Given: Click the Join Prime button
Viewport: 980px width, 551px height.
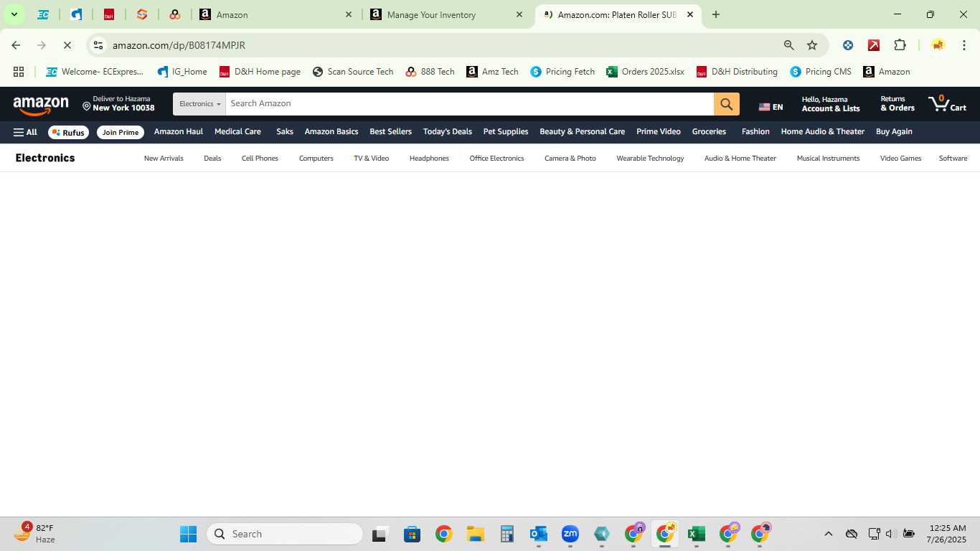Looking at the screenshot, I should click(121, 132).
